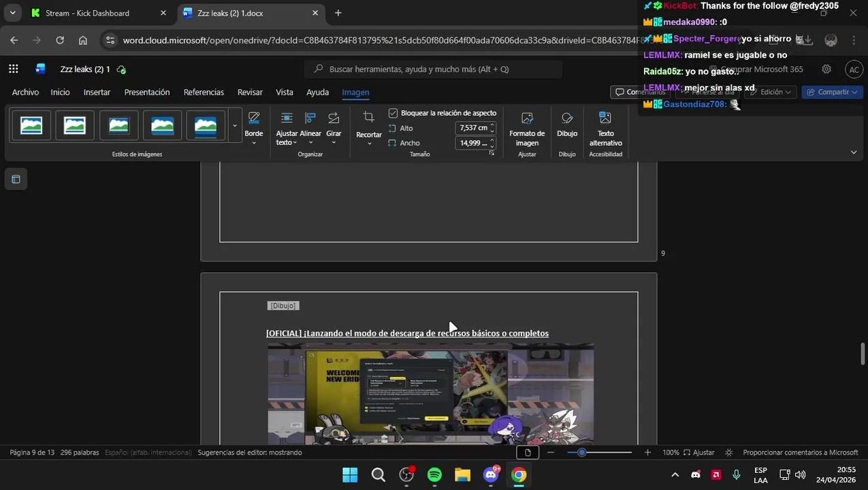Switch to the Revisar tab
The width and height of the screenshot is (868, 490).
pyautogui.click(x=250, y=92)
